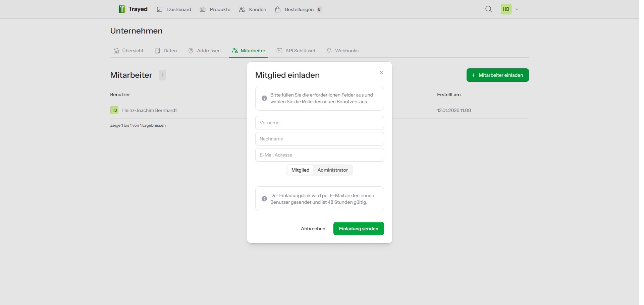Select the Mitglied role option
The width and height of the screenshot is (644, 305).
(x=300, y=170)
